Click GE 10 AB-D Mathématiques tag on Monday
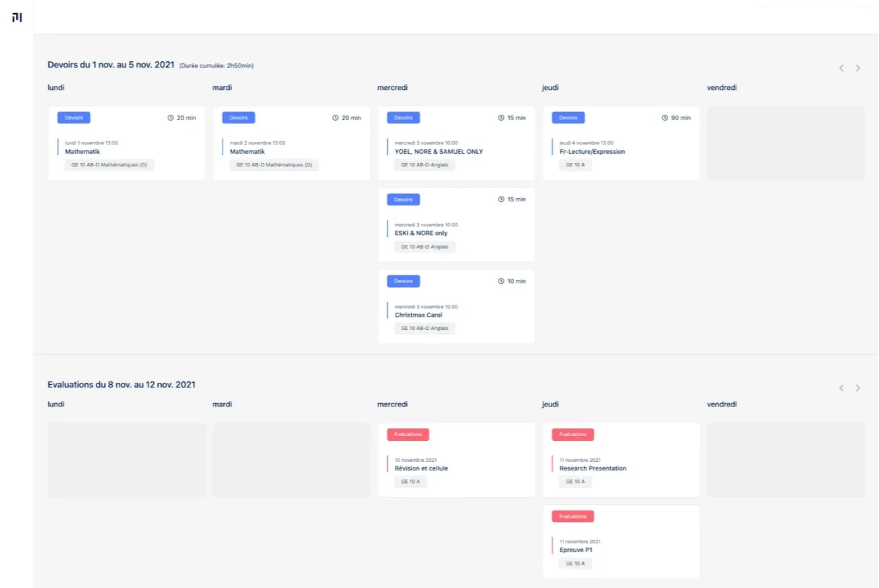879x588 pixels. [110, 165]
